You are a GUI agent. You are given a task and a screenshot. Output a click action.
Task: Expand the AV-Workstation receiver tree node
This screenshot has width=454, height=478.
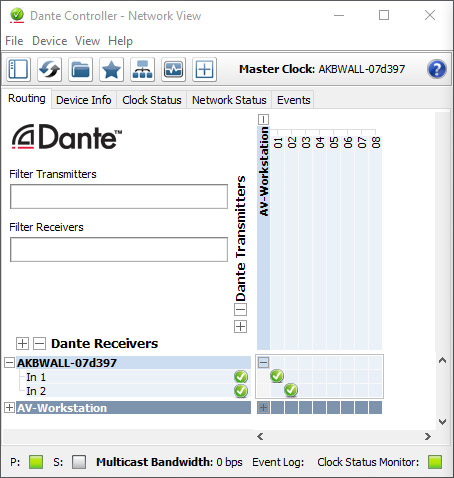pos(9,407)
